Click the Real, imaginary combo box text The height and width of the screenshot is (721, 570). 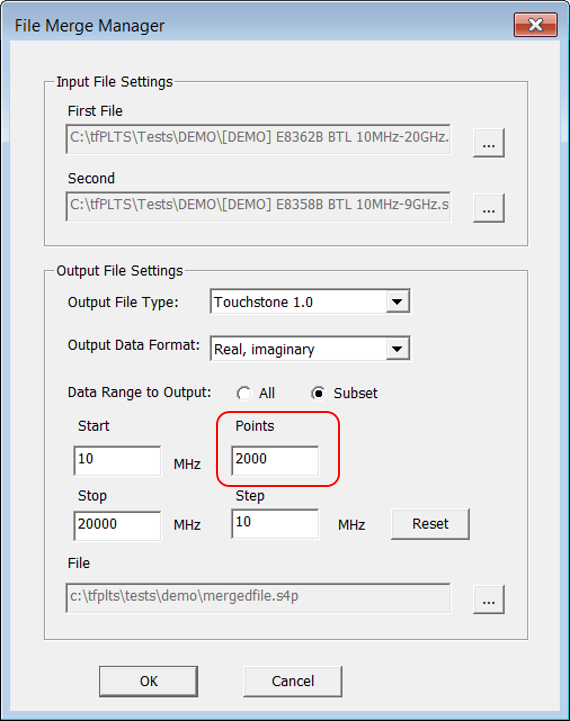point(264,349)
